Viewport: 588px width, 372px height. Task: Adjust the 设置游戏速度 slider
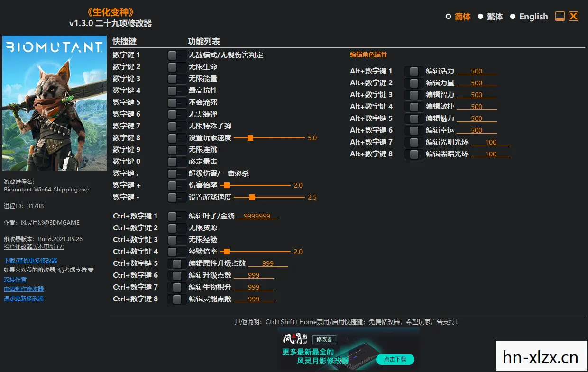coord(269,197)
